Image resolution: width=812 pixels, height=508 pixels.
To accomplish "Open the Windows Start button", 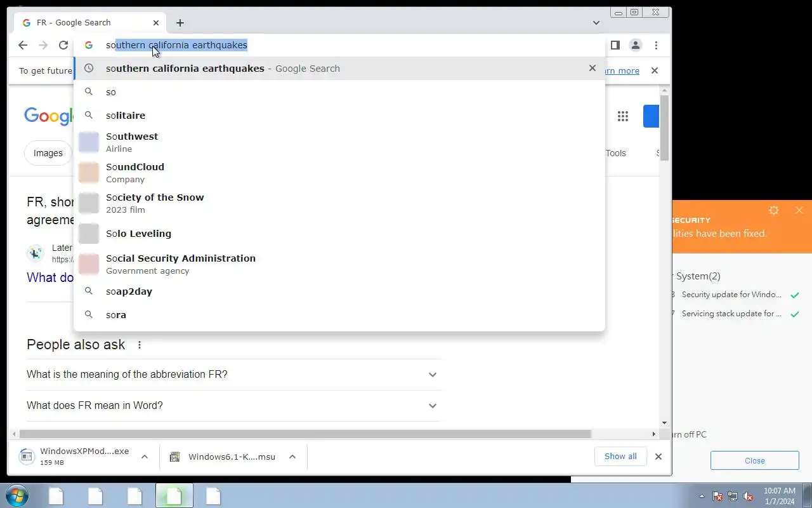I will coord(17,495).
